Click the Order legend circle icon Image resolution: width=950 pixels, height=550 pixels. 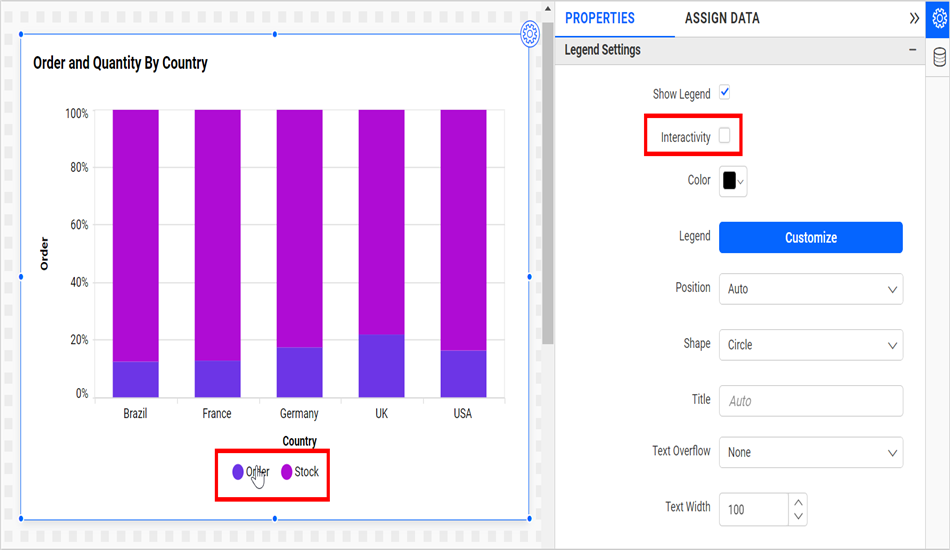pyautogui.click(x=237, y=472)
